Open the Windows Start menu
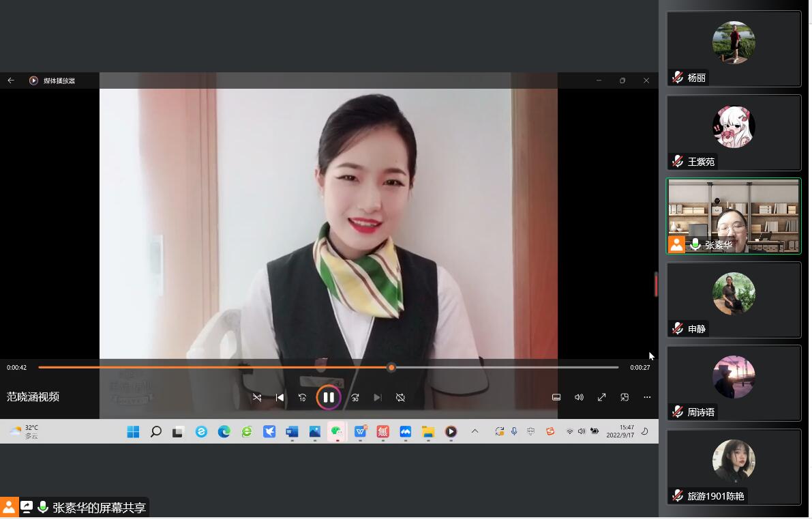The height and width of the screenshot is (520, 812). pyautogui.click(x=133, y=431)
